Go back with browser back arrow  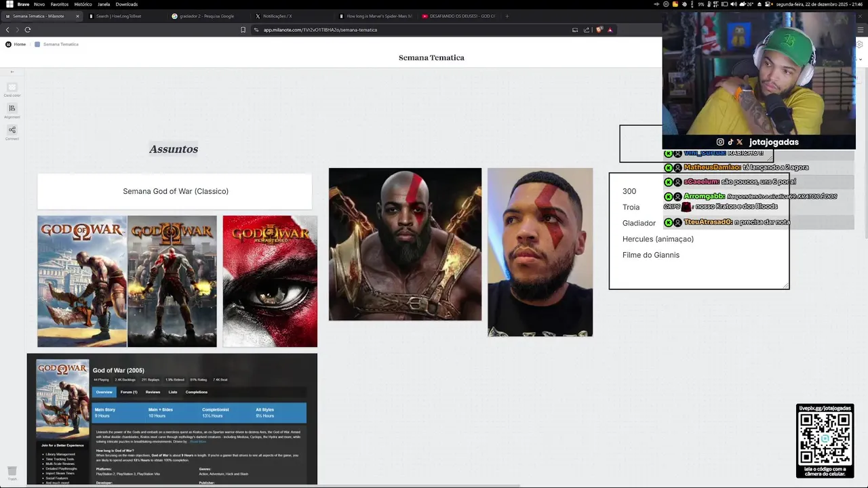coord(7,30)
